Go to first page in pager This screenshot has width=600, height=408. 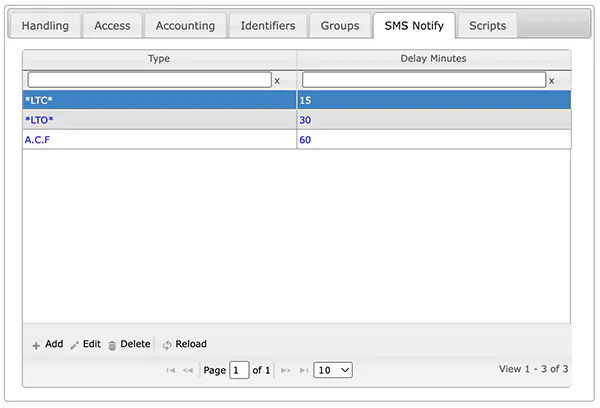point(171,370)
